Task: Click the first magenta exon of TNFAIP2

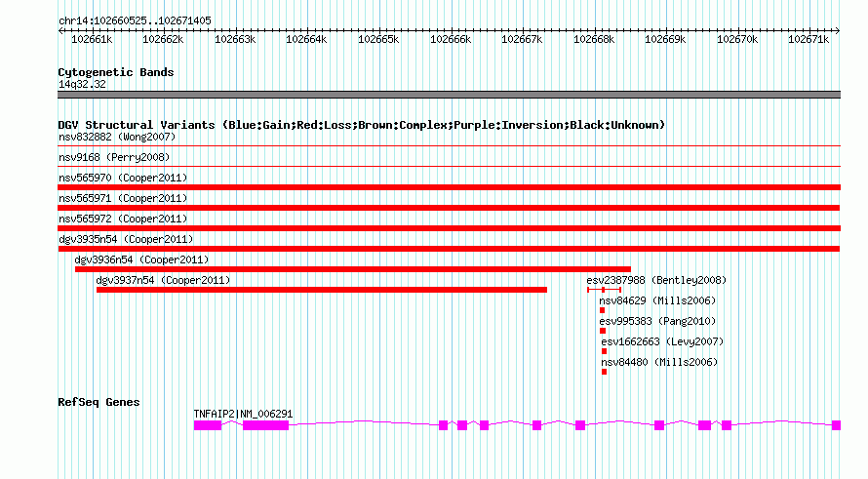Action: click(208, 425)
